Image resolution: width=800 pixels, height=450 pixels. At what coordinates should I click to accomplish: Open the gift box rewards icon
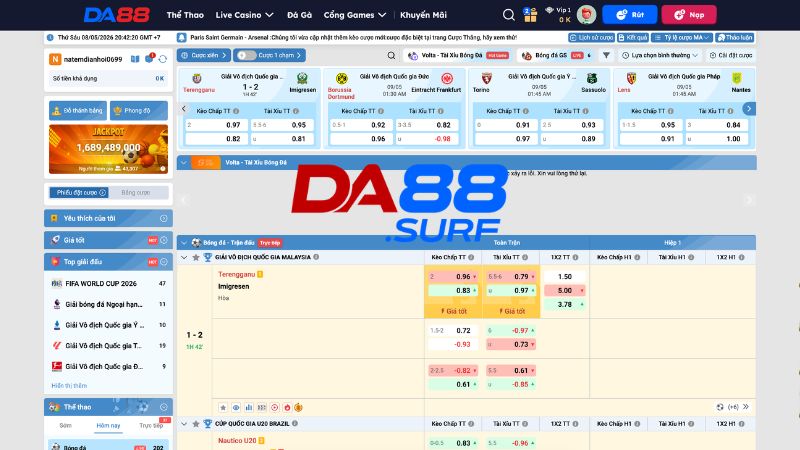[531, 15]
